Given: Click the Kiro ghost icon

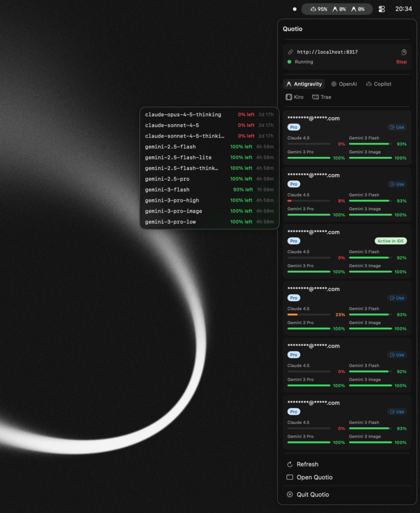Looking at the screenshot, I should point(289,97).
